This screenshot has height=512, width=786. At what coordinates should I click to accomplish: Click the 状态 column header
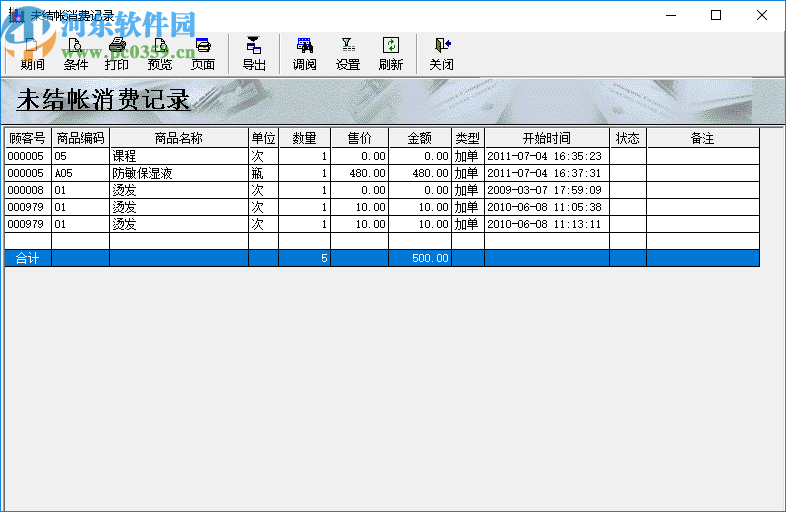point(628,138)
